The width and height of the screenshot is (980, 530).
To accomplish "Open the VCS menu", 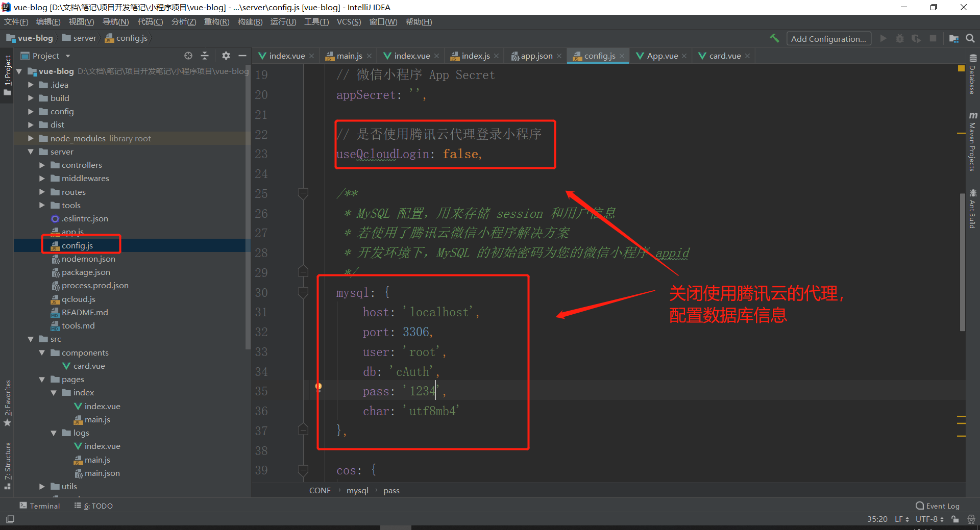I will point(348,22).
